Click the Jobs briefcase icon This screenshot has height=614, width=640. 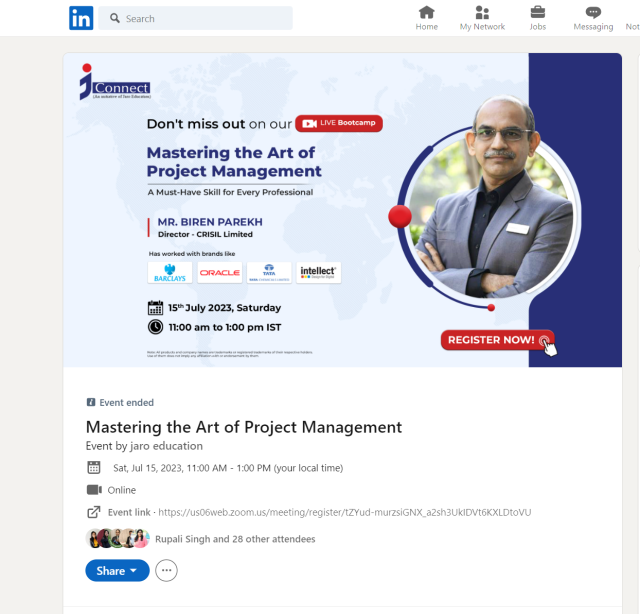(538, 12)
